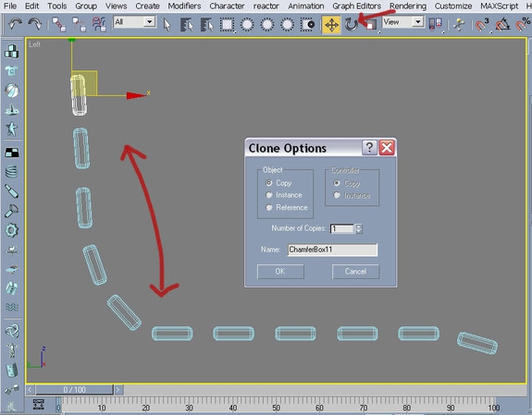Click reactor Toy Car icon
This screenshot has width=532, height=415.
pyautogui.click(x=11, y=269)
